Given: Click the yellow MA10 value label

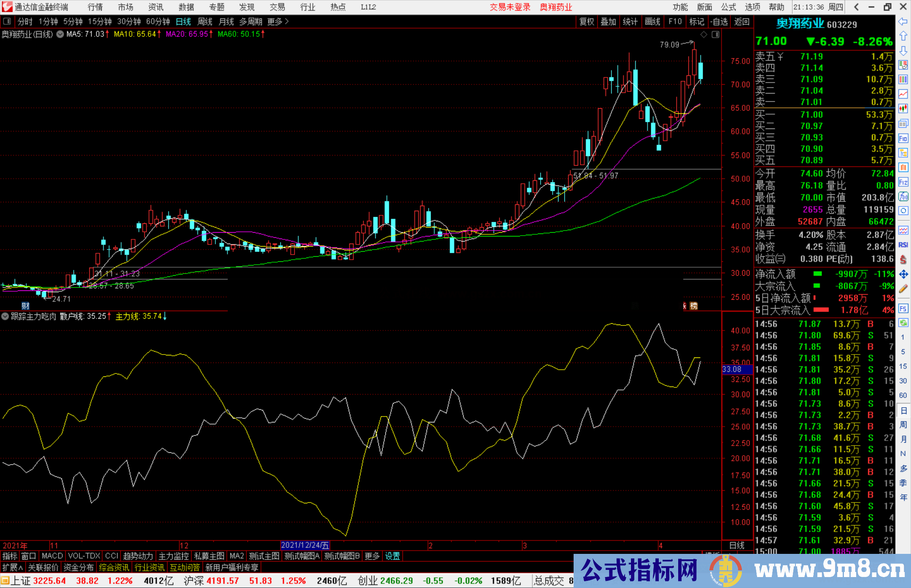Looking at the screenshot, I should click(135, 34).
